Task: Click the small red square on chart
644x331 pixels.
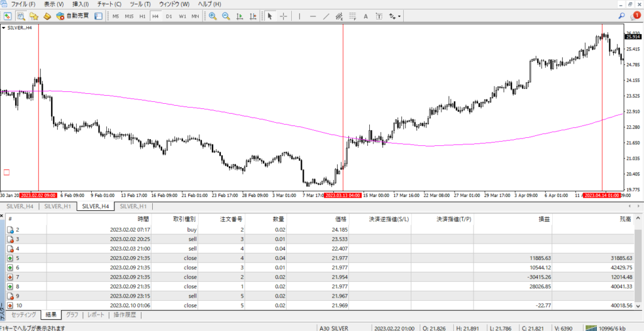Action: tap(7, 172)
